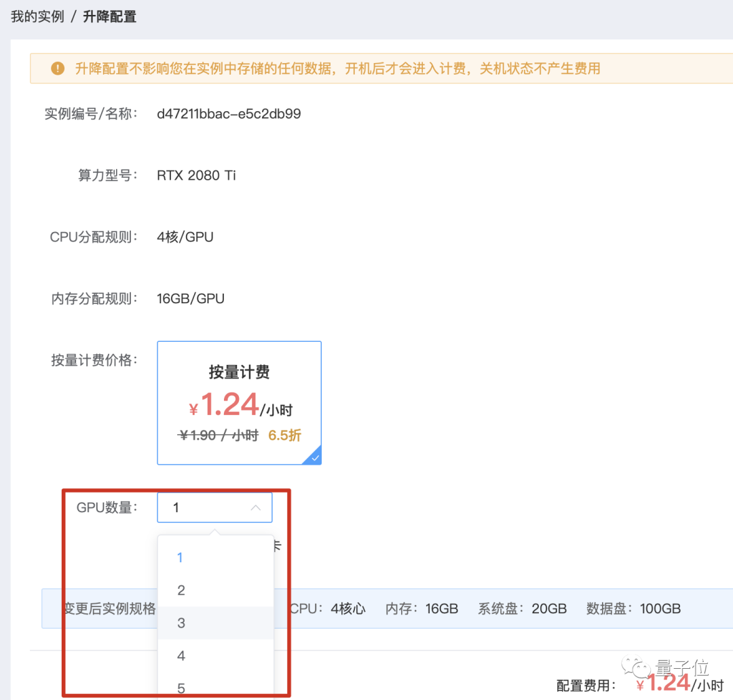Viewport: 733px width, 700px height.
Task: Deselect the checked pay-per-use pricing option
Action: point(239,402)
